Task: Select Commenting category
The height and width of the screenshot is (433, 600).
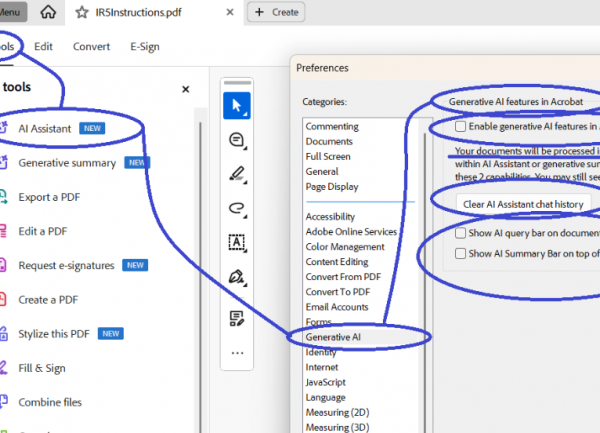Action: (x=332, y=126)
